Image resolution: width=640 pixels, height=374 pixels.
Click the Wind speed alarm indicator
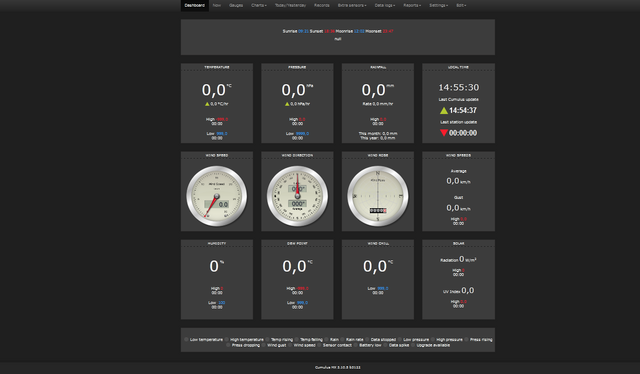click(x=290, y=345)
